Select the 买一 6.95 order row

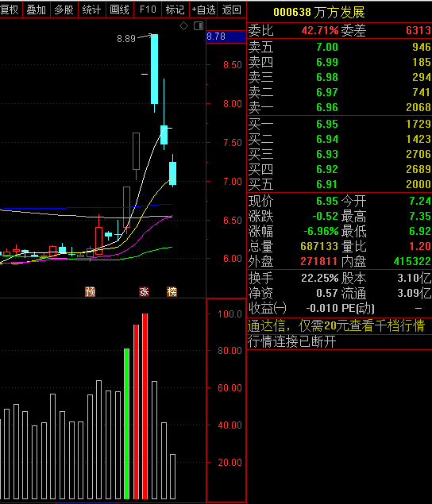point(339,124)
